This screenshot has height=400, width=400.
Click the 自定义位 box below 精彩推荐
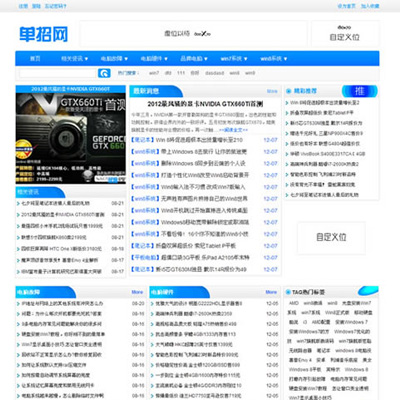pos(331,237)
